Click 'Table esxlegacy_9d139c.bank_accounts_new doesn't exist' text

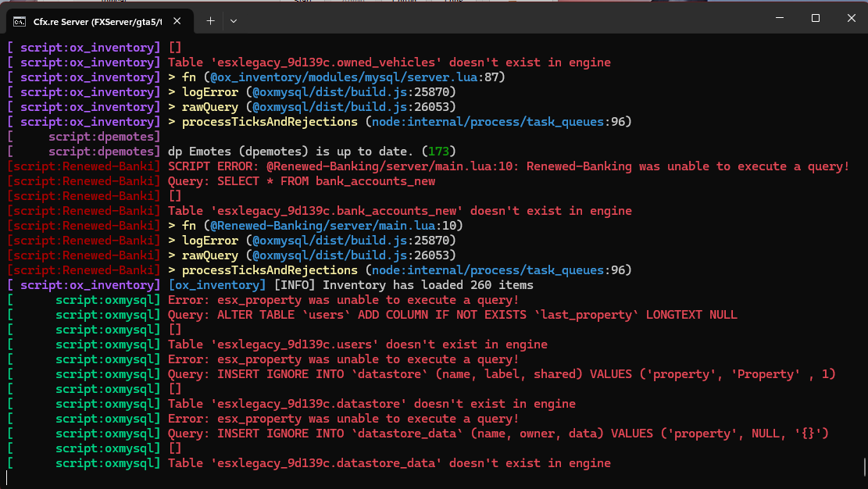[400, 210]
